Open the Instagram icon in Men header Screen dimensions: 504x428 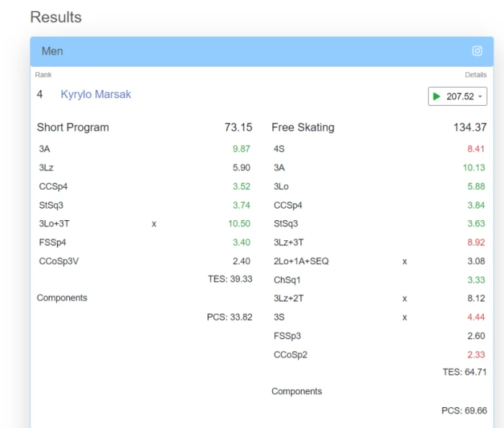click(x=477, y=51)
